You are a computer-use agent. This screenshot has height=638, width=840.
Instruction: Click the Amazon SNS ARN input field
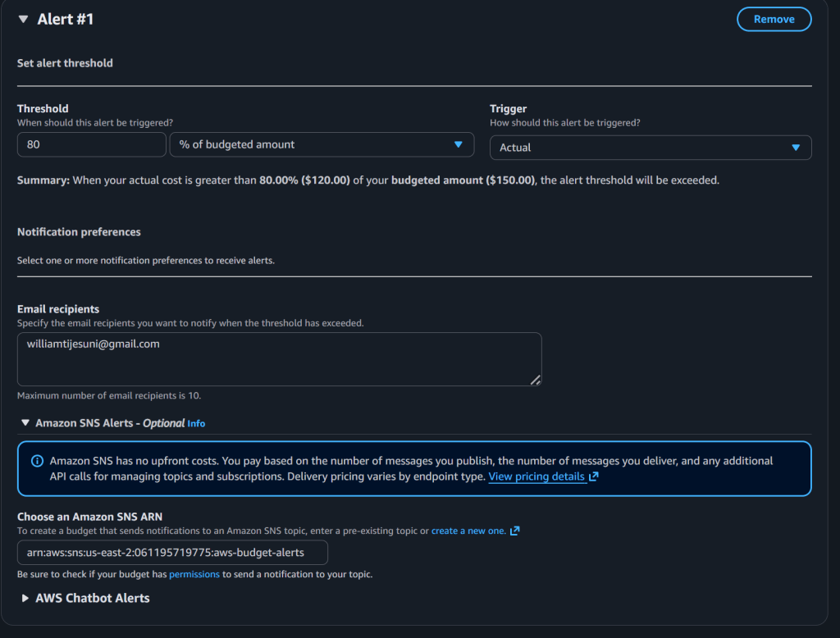[172, 552]
